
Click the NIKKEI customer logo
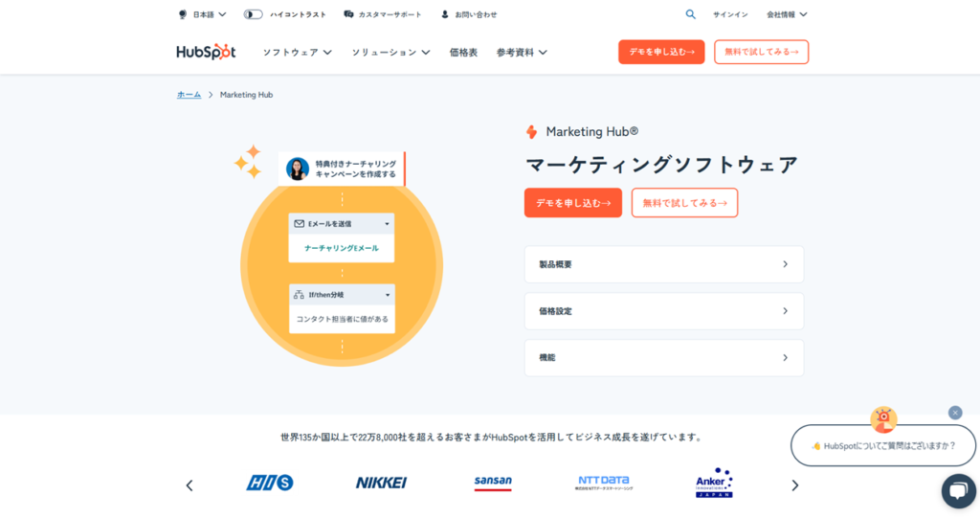pos(381,484)
